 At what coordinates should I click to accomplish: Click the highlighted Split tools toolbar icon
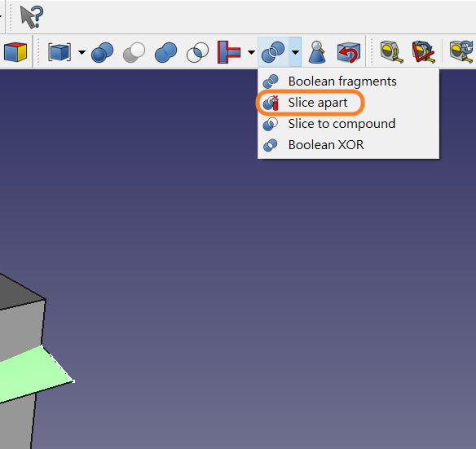coord(273,52)
